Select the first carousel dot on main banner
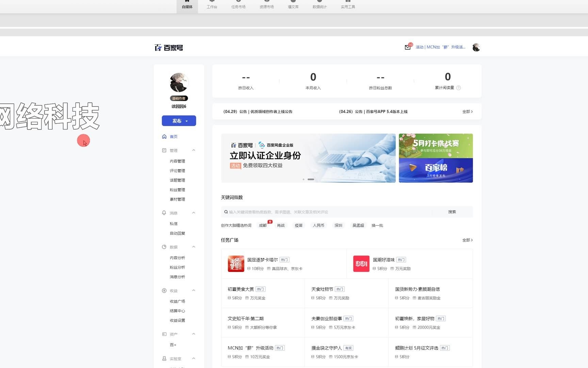The width and height of the screenshot is (588, 368). (x=304, y=179)
